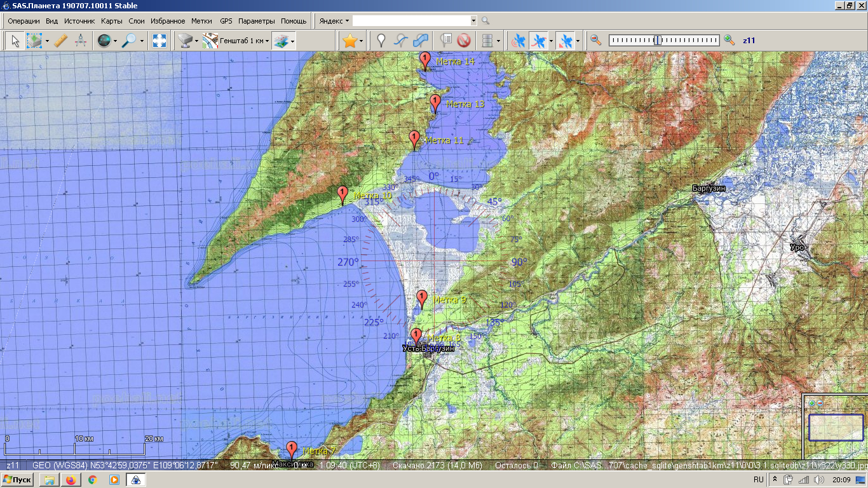
Task: Click the search magnifier button
Action: coord(486,21)
